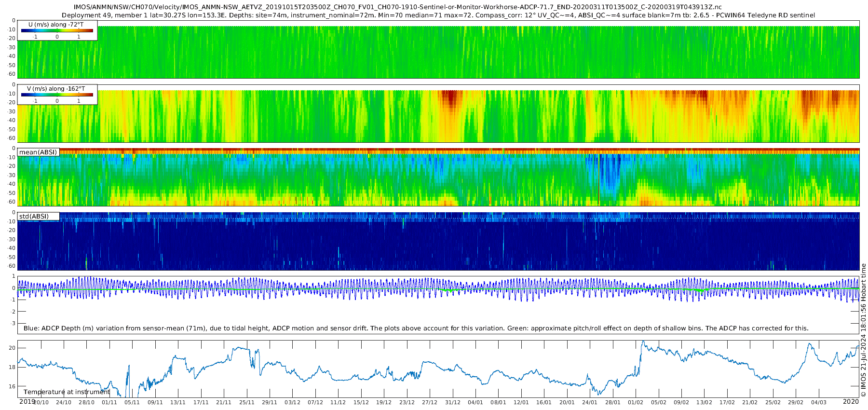This screenshot has height=410, width=868.
Task: Click the '25/11' date tick label
Action: click(247, 402)
